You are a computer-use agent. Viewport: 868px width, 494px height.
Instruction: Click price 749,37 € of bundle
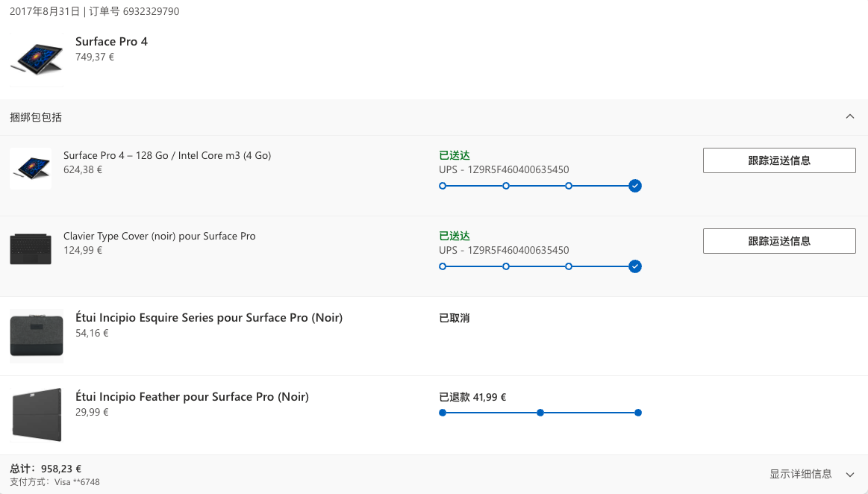[95, 57]
